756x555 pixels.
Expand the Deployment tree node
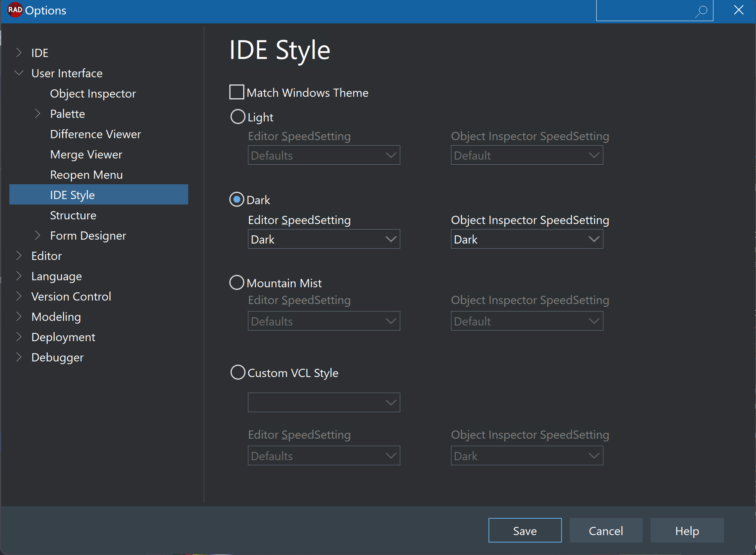18,337
